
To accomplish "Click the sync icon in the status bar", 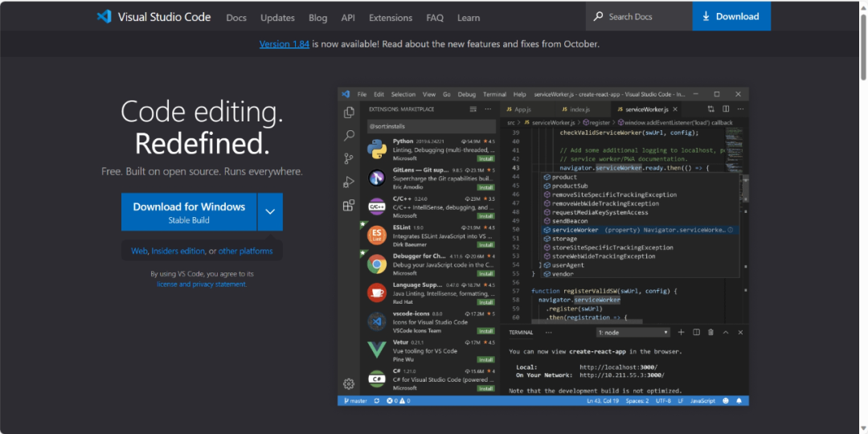I will pyautogui.click(x=377, y=401).
